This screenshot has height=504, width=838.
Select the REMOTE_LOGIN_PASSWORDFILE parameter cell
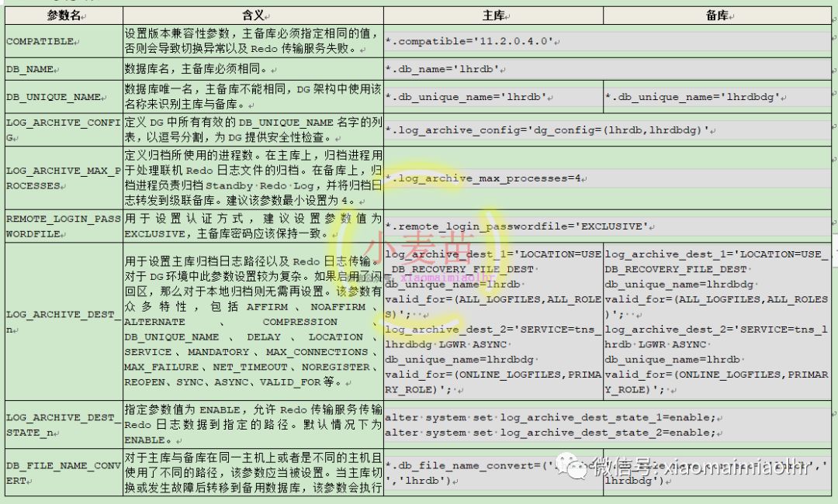[64, 226]
